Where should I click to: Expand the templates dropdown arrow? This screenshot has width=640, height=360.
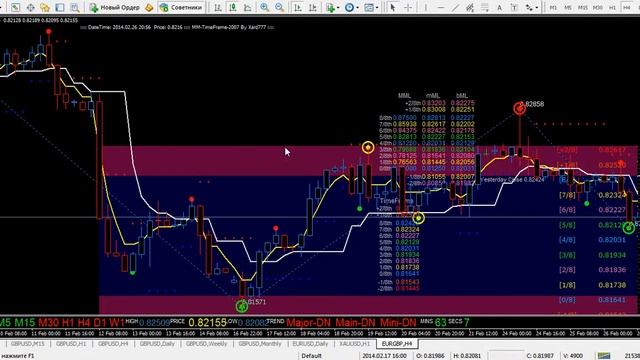tap(376, 7)
